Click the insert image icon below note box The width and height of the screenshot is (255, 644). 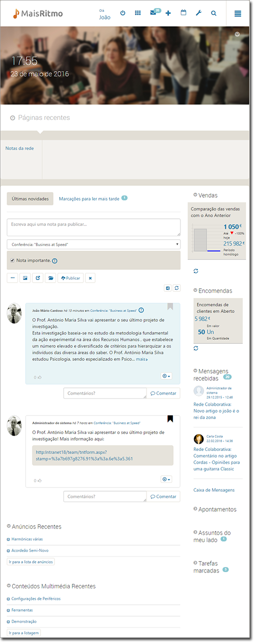25,278
